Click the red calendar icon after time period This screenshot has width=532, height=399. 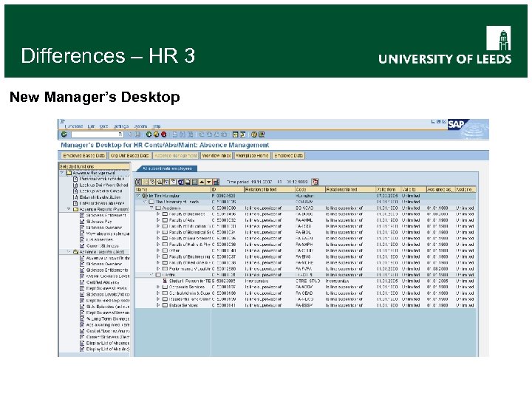tap(315, 182)
